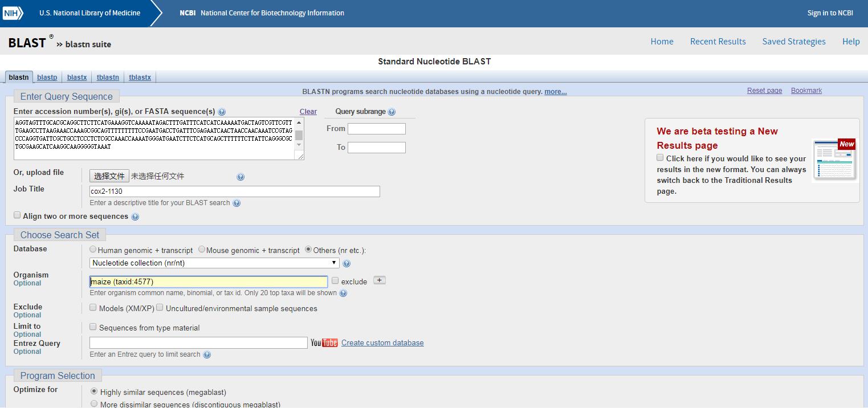The image size is (868, 408).
Task: Click scroll-down arrow in sequence textarea
Action: pos(299,145)
